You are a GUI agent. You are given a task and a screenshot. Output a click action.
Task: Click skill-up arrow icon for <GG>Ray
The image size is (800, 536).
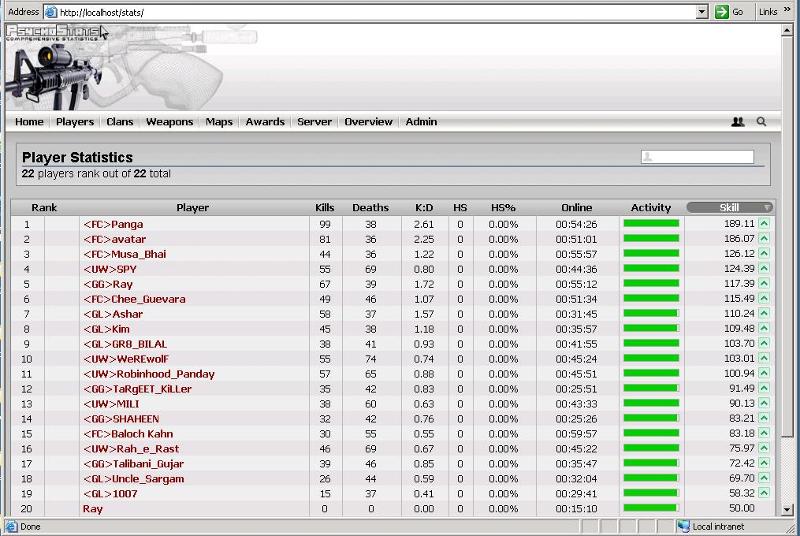(x=764, y=284)
